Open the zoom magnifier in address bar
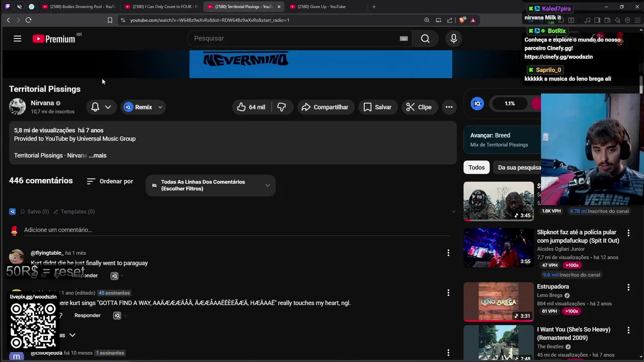Screen dimensions: 644x362 427,20
